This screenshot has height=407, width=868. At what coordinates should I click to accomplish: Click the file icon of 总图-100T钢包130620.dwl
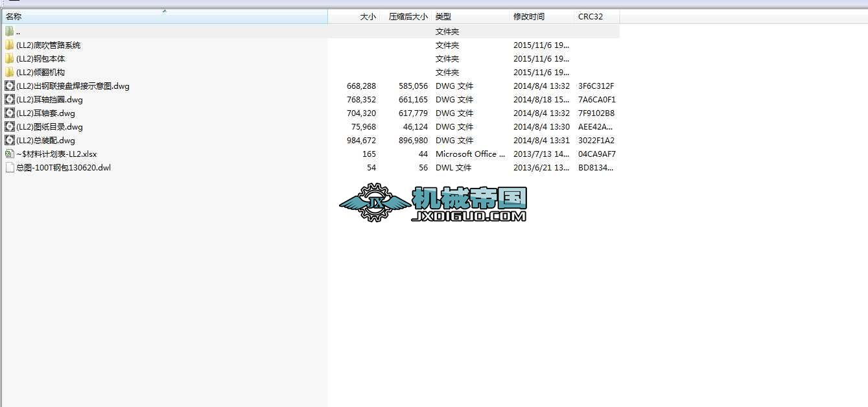[x=9, y=167]
